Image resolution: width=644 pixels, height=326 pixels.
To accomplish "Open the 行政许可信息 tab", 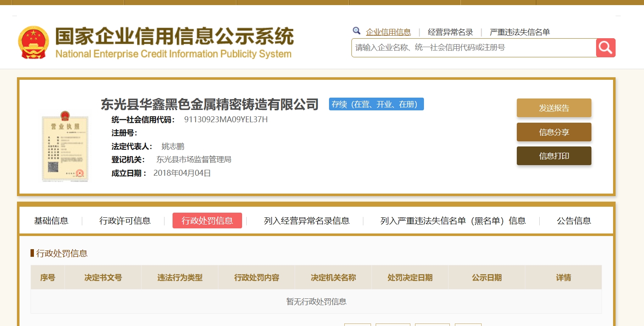I will coord(125,221).
